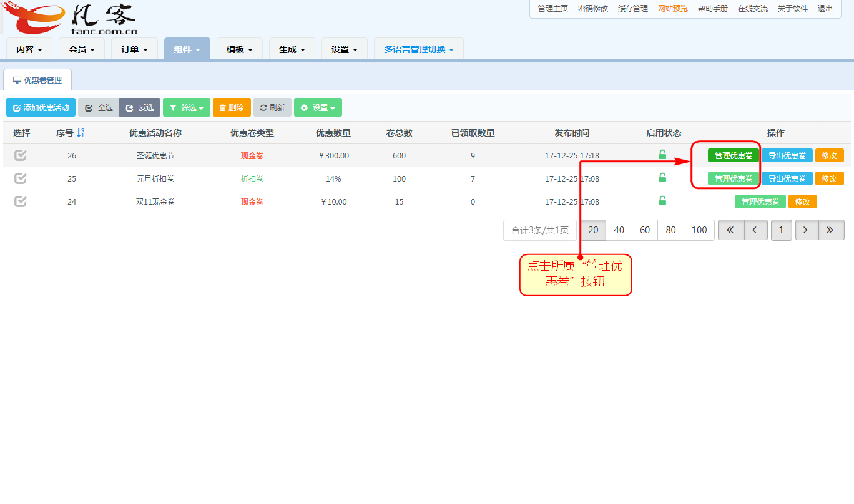This screenshot has height=504, width=854.
Task: Click sort icon beside 序号 column header
Action: 81,133
